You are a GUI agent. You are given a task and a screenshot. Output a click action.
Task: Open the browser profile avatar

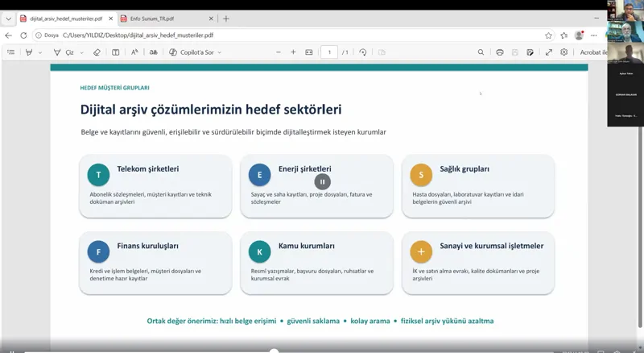tap(579, 35)
